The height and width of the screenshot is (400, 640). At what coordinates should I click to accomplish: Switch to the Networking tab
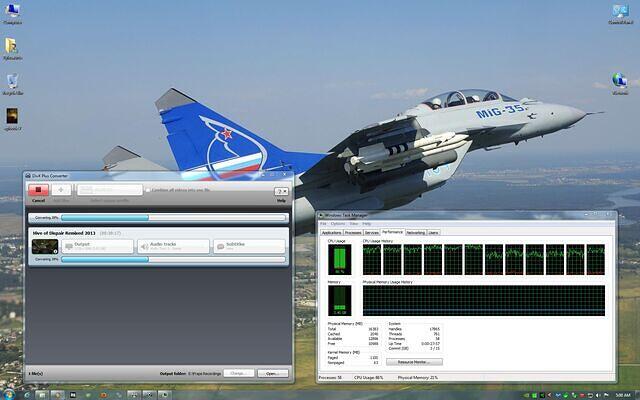414,232
